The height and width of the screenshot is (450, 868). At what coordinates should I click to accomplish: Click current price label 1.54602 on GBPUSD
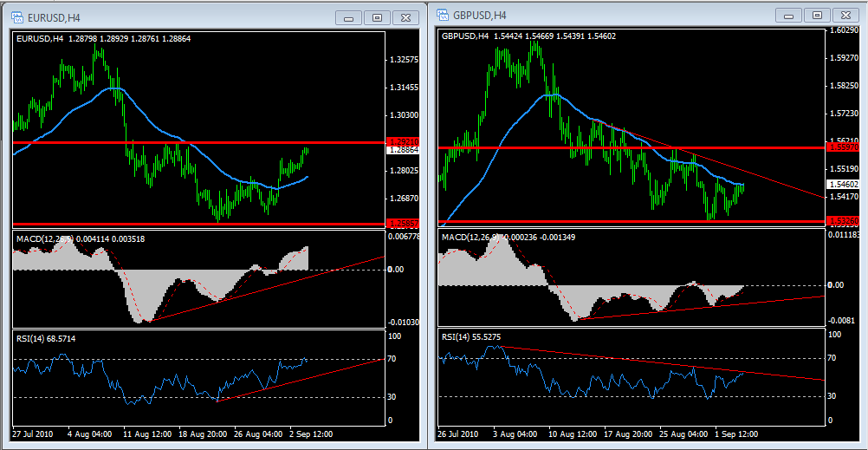[x=845, y=184]
